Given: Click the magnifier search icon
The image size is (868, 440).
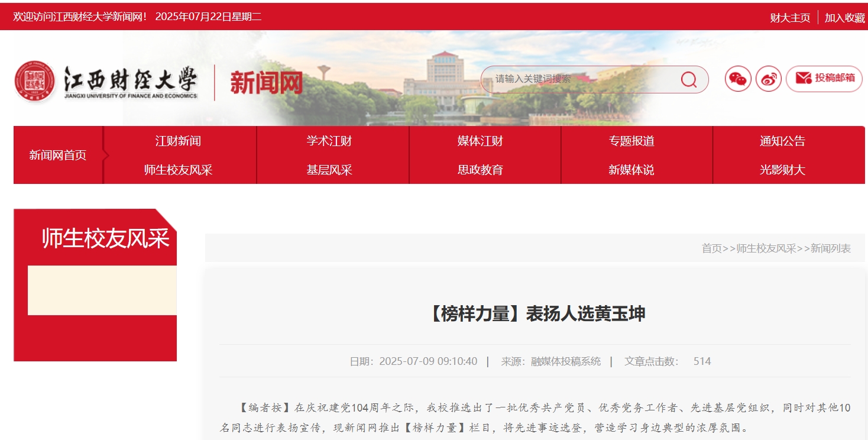Looking at the screenshot, I should tap(688, 79).
